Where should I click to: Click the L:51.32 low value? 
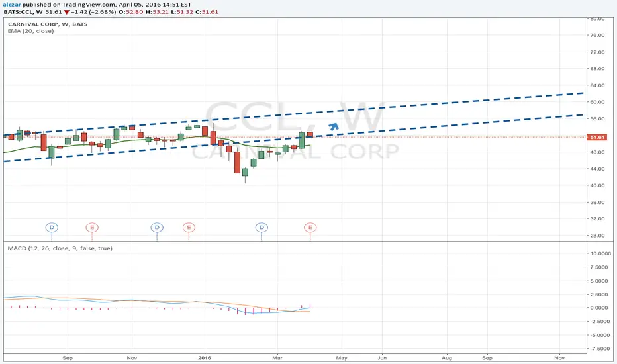182,12
